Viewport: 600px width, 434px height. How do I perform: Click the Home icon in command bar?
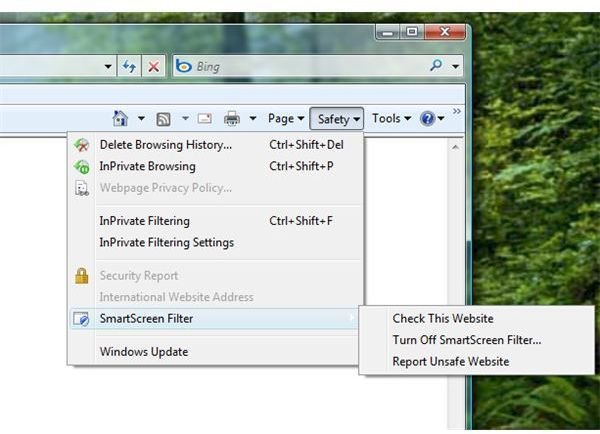click(x=120, y=118)
